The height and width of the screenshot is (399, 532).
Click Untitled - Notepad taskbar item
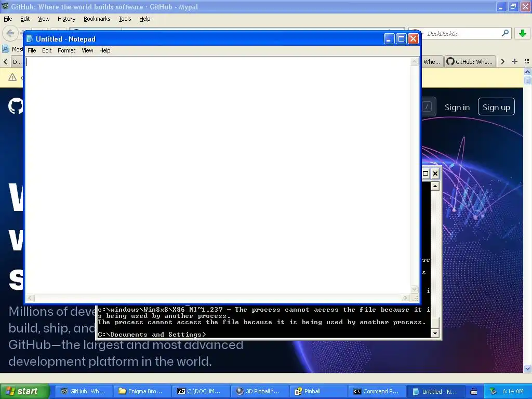435,391
